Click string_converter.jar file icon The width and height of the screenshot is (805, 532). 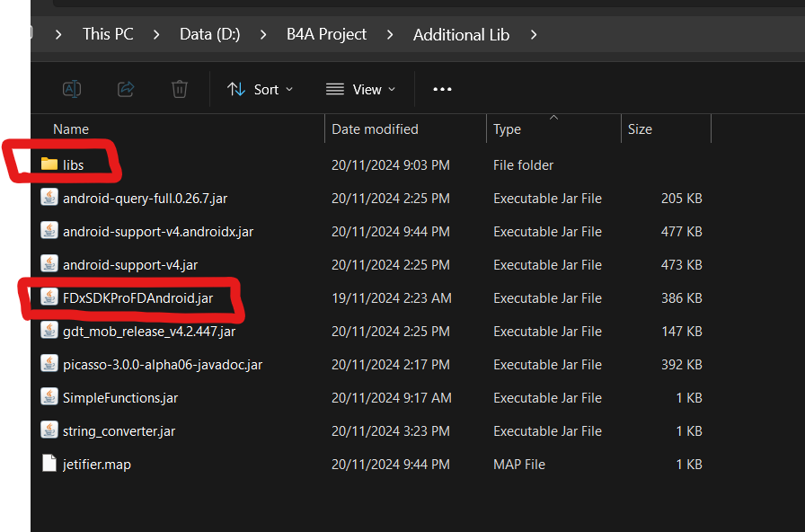click(49, 430)
